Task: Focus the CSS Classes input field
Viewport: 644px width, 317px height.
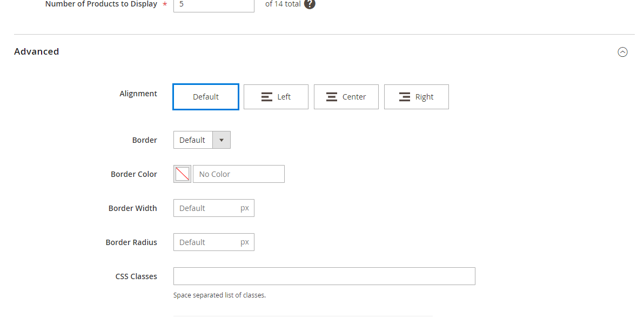Action: [x=325, y=276]
